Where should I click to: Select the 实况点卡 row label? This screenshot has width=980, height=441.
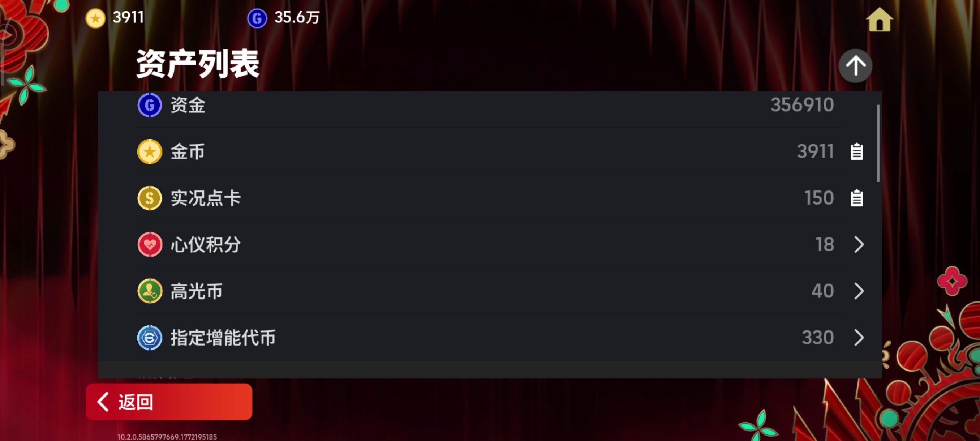pos(206,198)
